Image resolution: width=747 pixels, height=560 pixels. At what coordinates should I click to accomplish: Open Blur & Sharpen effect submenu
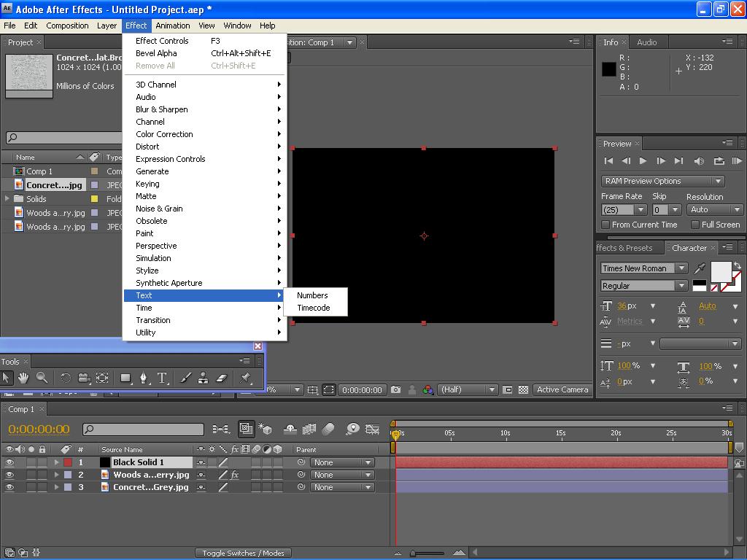(x=205, y=109)
